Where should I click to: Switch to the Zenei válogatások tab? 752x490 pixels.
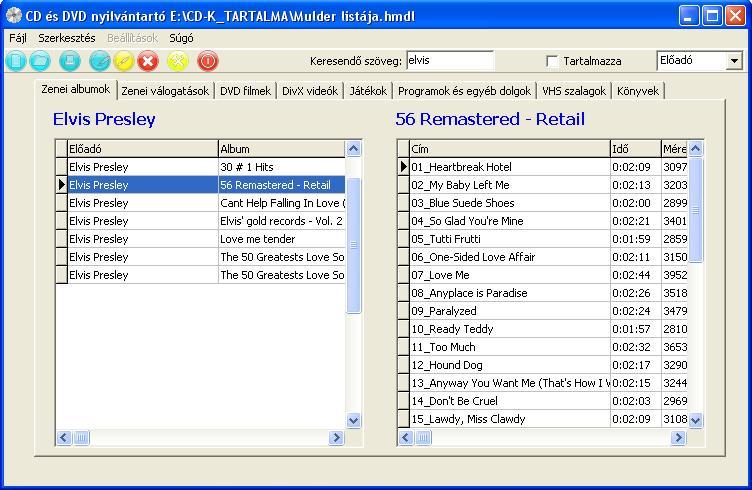(x=165, y=91)
